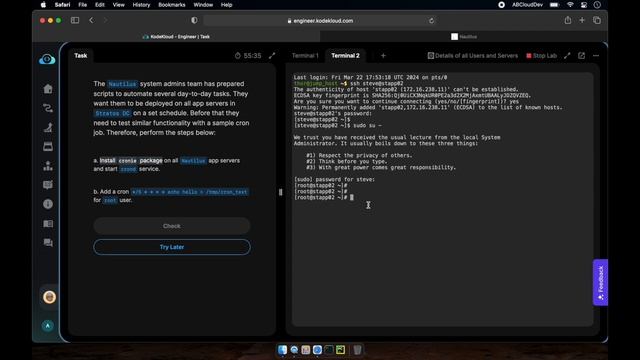Open the learning path route icon

[x=48, y=108]
